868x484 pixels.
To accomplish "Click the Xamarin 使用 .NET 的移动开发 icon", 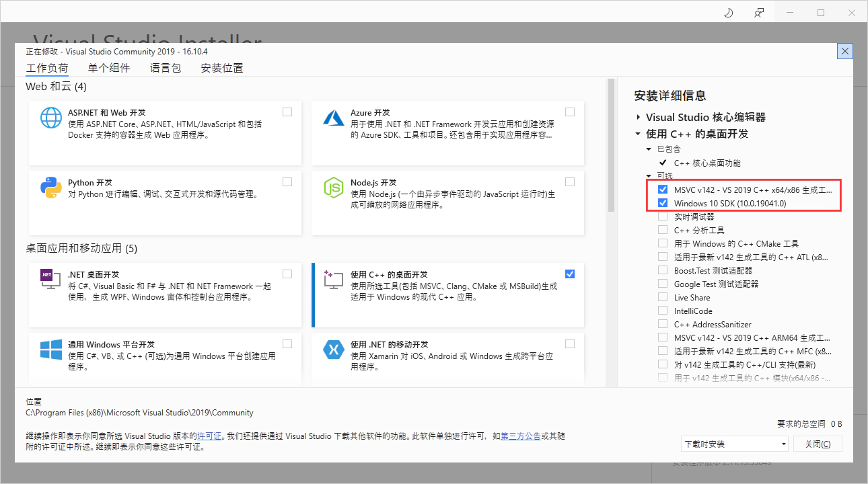I will (x=334, y=350).
